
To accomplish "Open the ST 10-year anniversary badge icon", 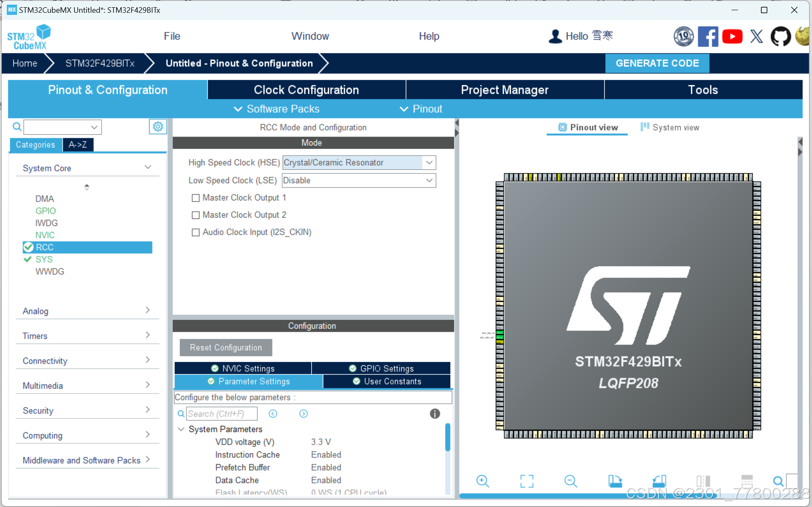I will [x=684, y=36].
